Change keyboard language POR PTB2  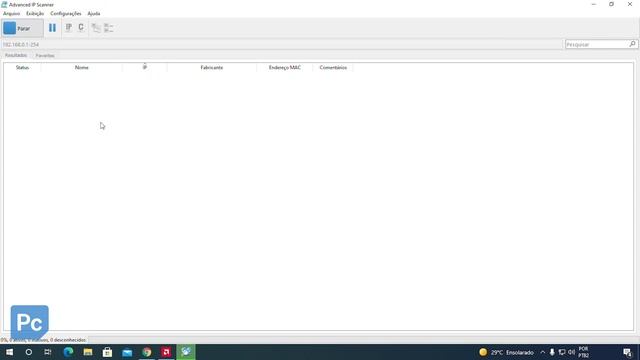pos(583,352)
